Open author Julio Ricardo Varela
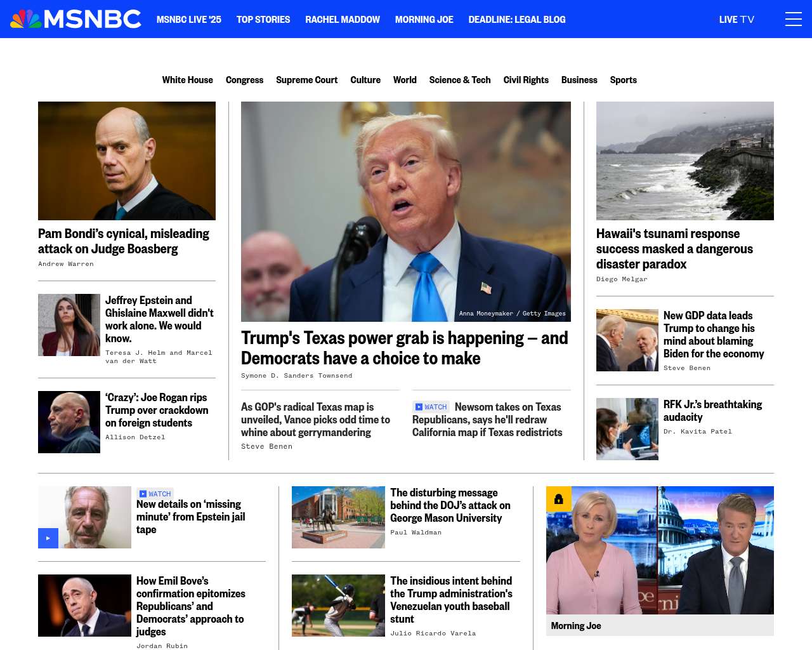The width and height of the screenshot is (812, 650). point(433,633)
